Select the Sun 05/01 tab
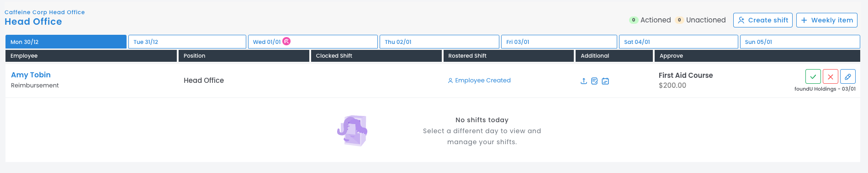The height and width of the screenshot is (173, 868). (800, 42)
